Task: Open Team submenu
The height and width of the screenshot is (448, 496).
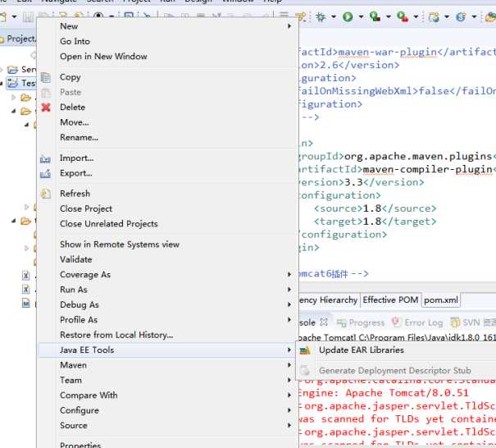Action: tap(71, 380)
